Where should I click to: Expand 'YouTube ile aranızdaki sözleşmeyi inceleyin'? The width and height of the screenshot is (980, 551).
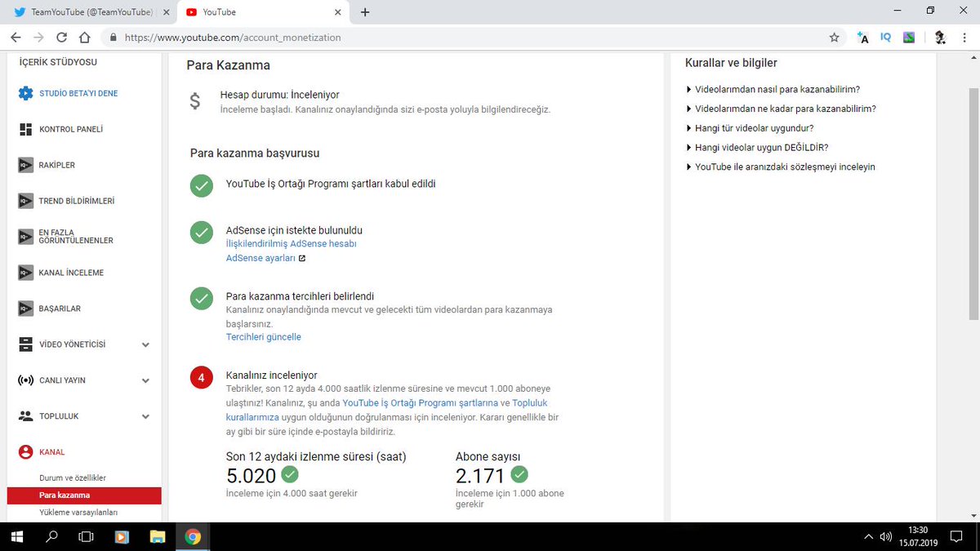(781, 167)
